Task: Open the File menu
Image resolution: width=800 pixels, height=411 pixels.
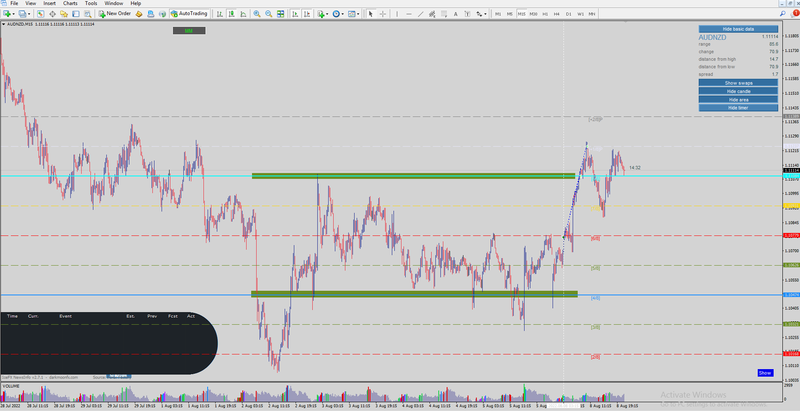Action: point(14,3)
